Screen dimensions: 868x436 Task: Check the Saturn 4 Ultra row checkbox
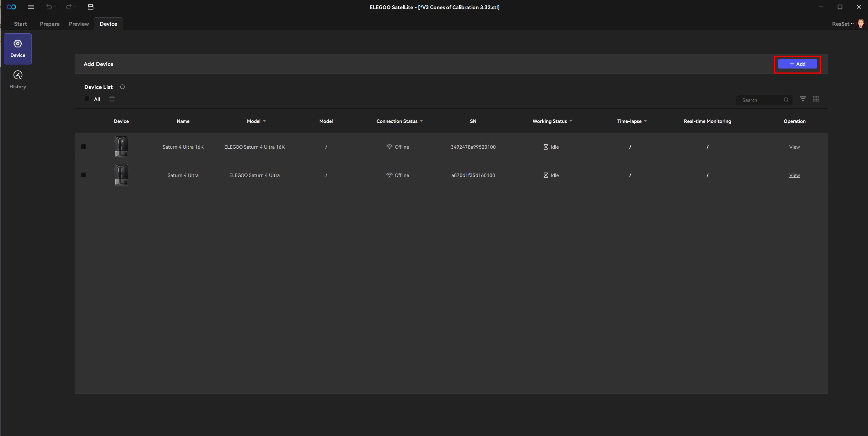point(84,175)
